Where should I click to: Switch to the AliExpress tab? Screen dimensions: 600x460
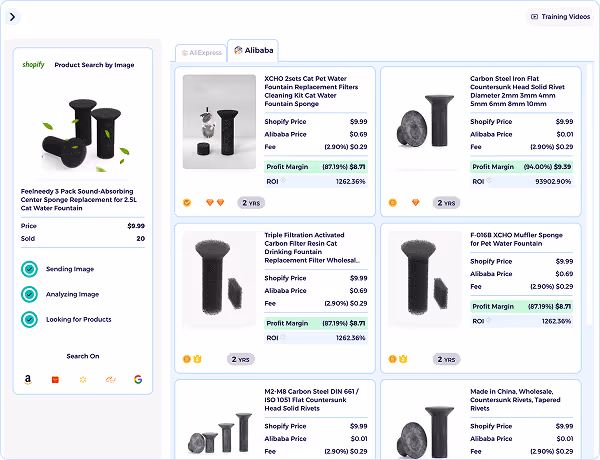201,53
